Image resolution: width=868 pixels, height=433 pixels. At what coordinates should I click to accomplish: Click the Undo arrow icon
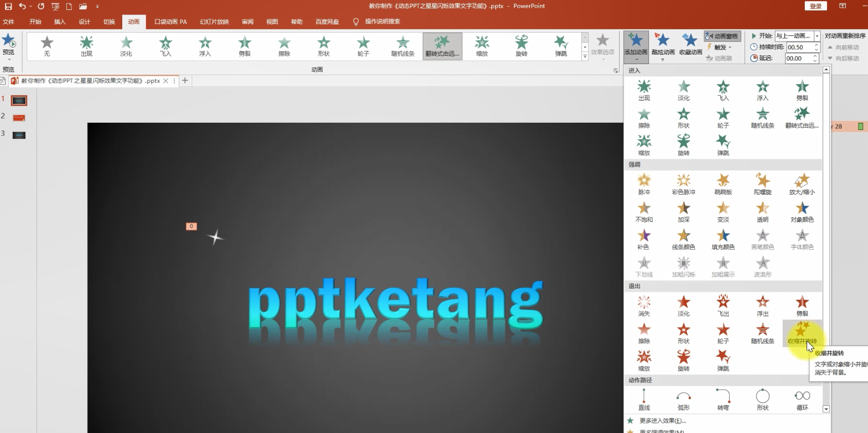[22, 7]
